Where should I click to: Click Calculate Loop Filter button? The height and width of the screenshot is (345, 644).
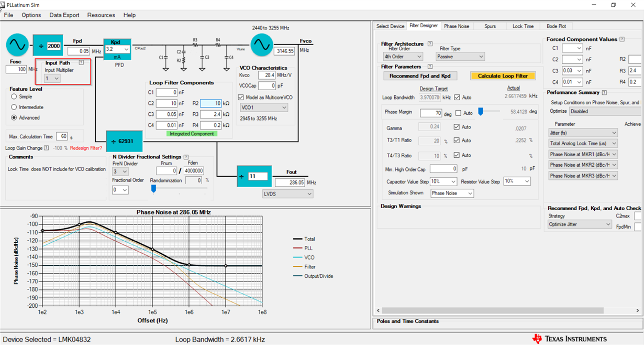(503, 76)
